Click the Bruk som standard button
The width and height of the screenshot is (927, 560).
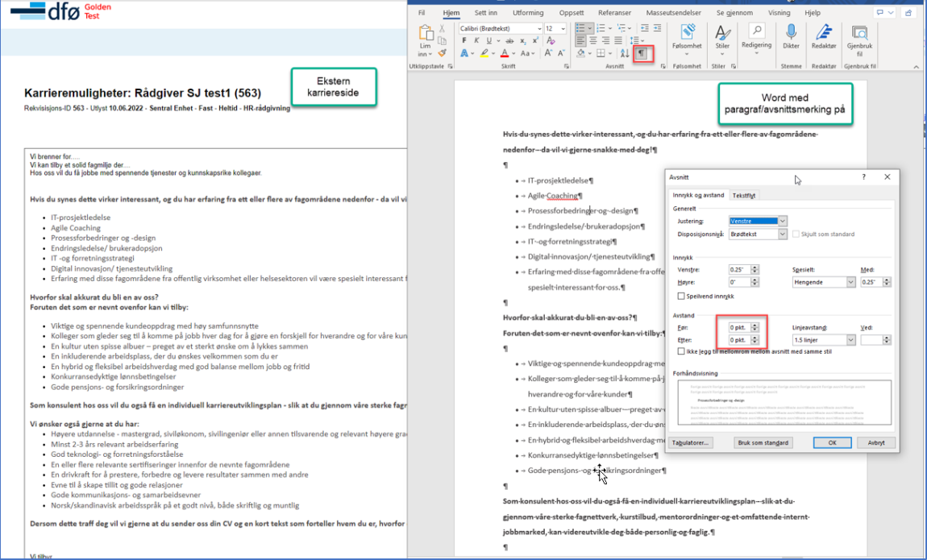point(763,442)
